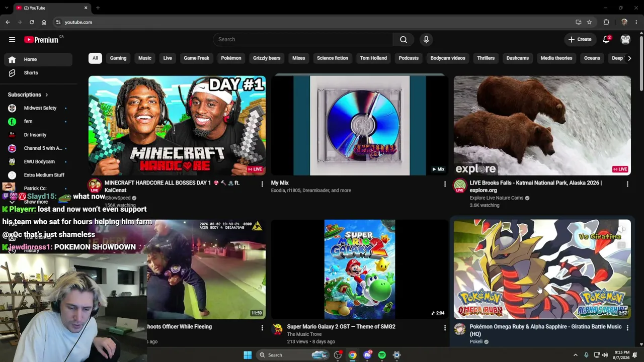Click in the YouTube search field
644x362 pixels.
pos(303,40)
